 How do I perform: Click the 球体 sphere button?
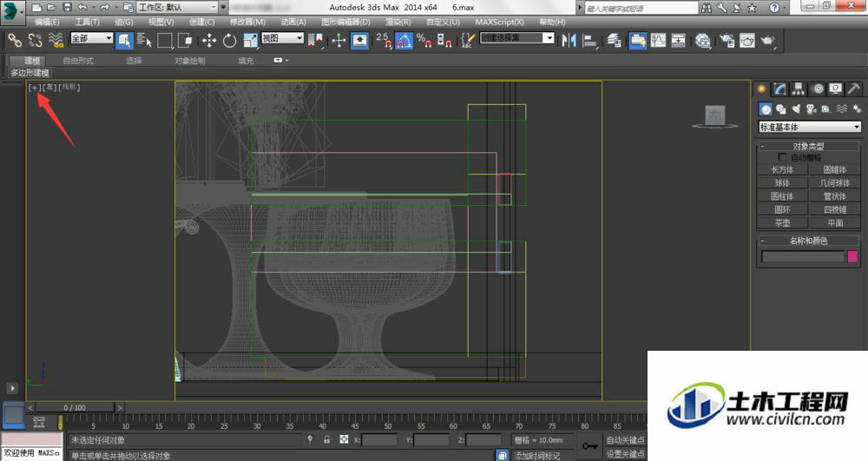click(782, 182)
